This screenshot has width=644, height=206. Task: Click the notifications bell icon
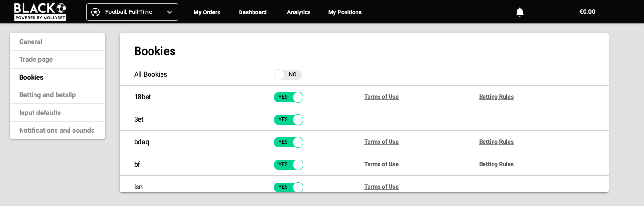[519, 12]
